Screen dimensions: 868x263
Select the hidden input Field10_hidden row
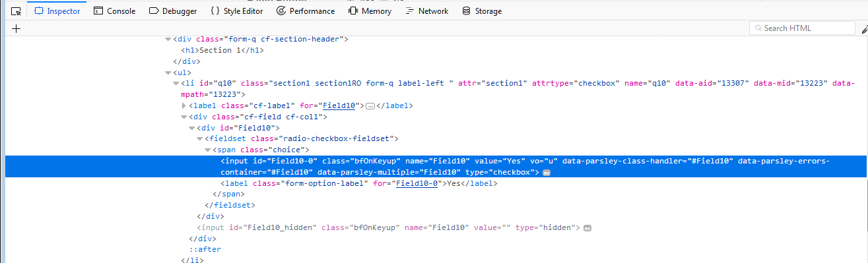[x=436, y=227]
